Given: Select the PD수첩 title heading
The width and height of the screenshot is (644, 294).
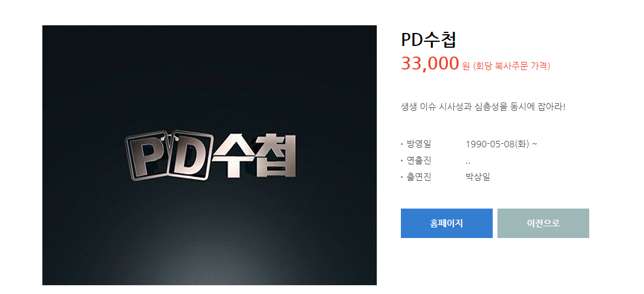Looking at the screenshot, I should [429, 40].
